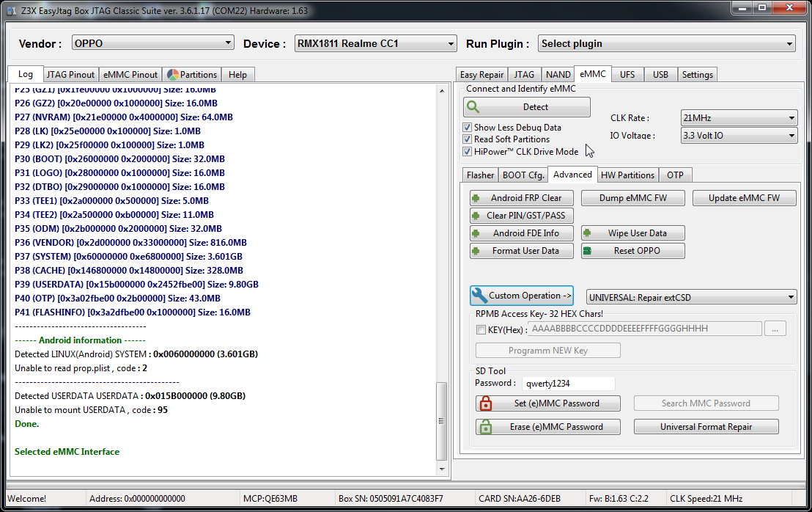
Task: Click the pie chart icon on Partitions tab
Action: tap(173, 75)
